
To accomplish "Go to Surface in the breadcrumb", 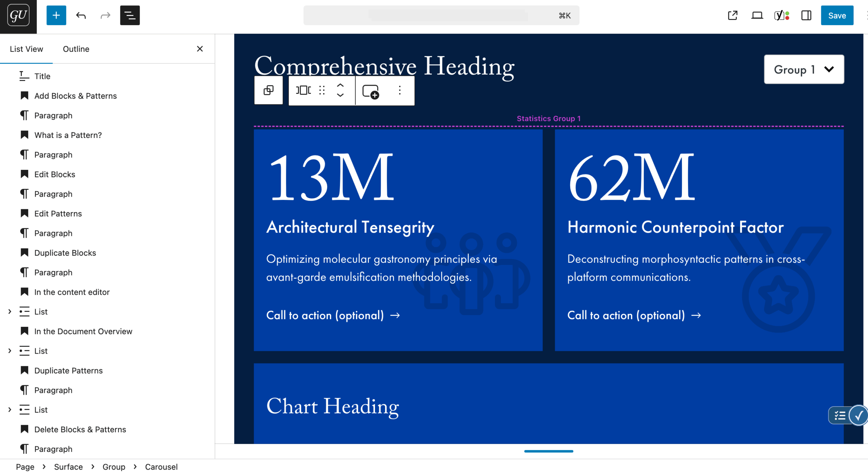I will 68,467.
